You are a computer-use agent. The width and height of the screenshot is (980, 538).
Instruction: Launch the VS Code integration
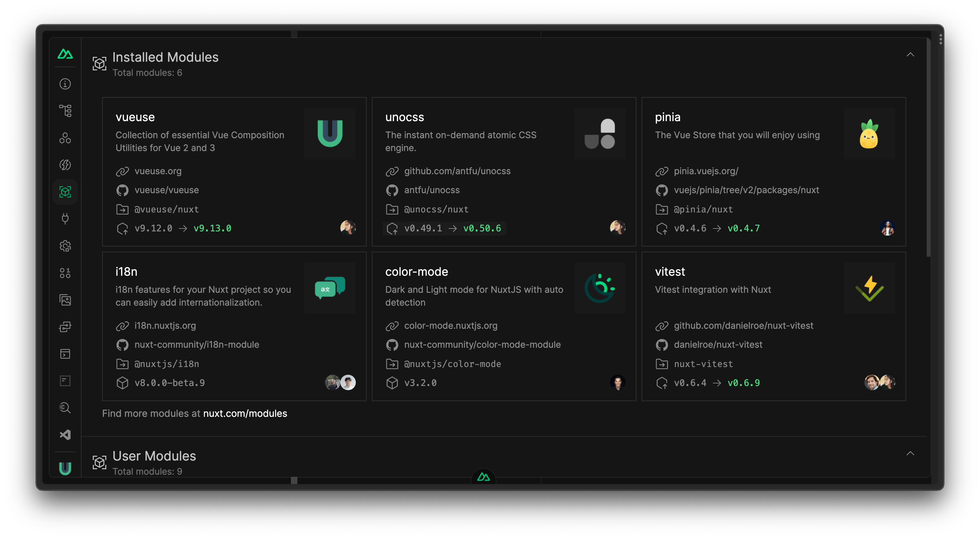tap(65, 435)
